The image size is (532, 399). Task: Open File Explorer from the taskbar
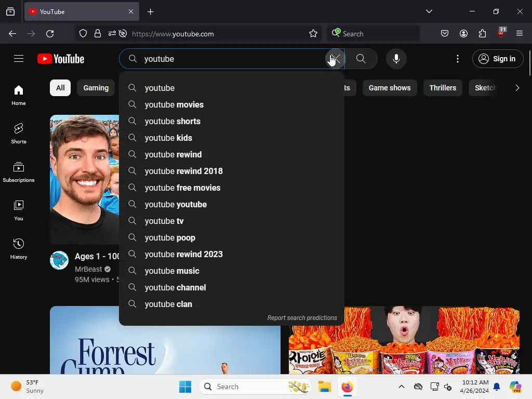(x=324, y=387)
